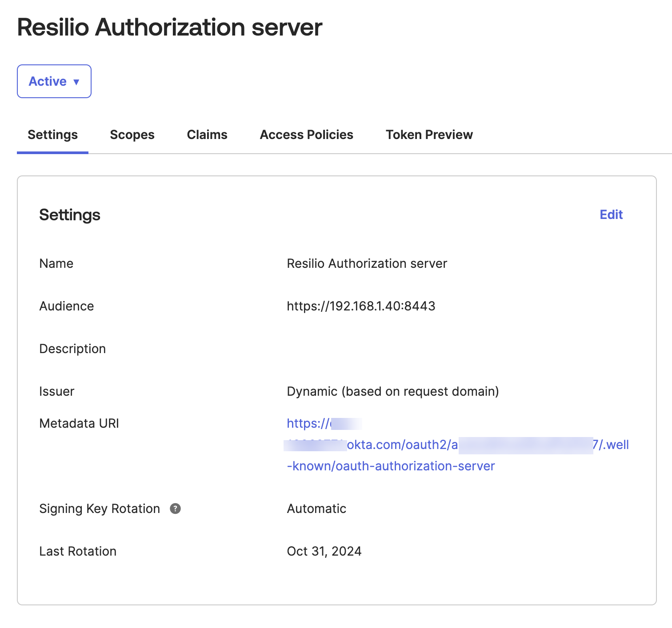Image resolution: width=672 pixels, height=628 pixels.
Task: Click the Settings panel heading
Action: [70, 215]
